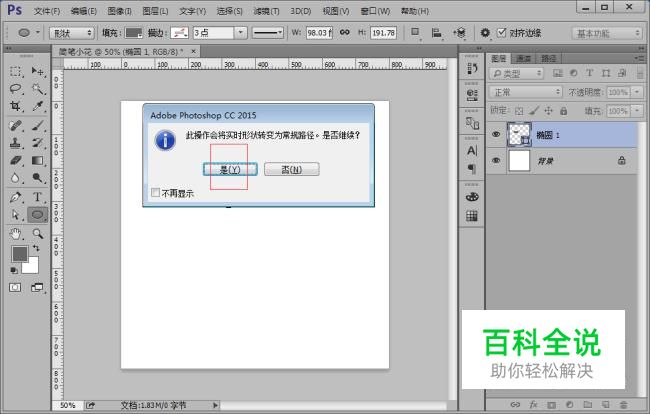Viewport: 650px width, 414px height.
Task: Reset default foreground and background colors
Action: pos(14,270)
